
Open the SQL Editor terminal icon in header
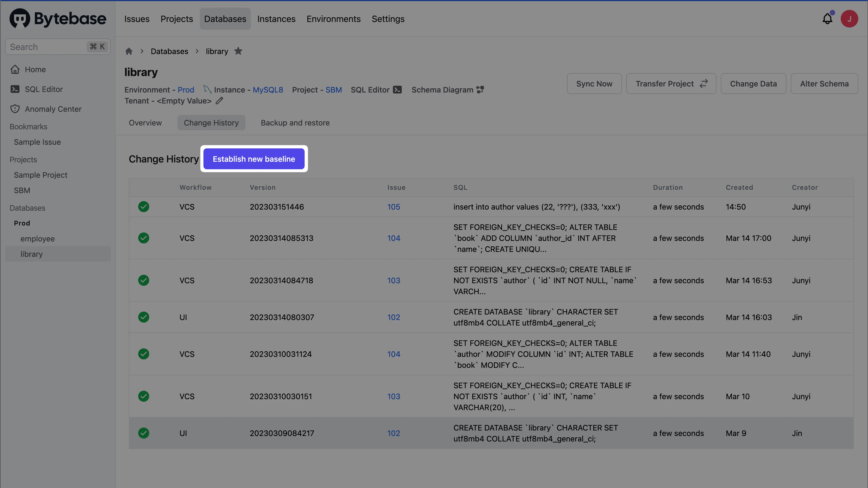coord(398,90)
